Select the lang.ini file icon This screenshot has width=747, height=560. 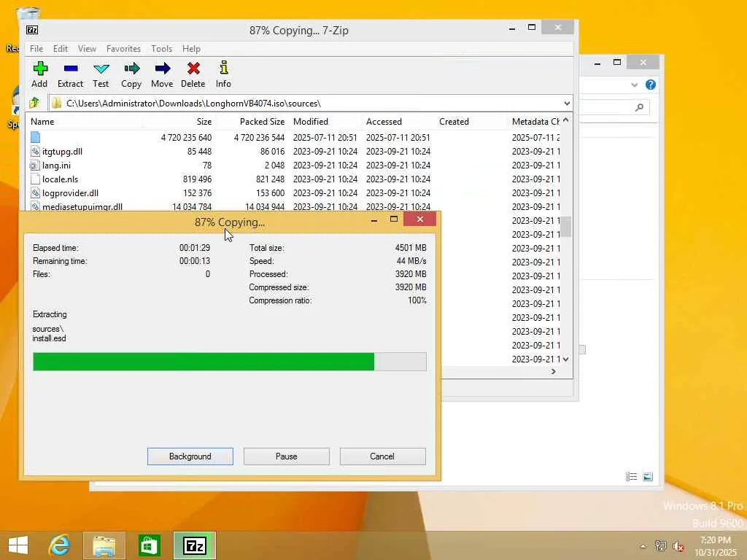[35, 166]
